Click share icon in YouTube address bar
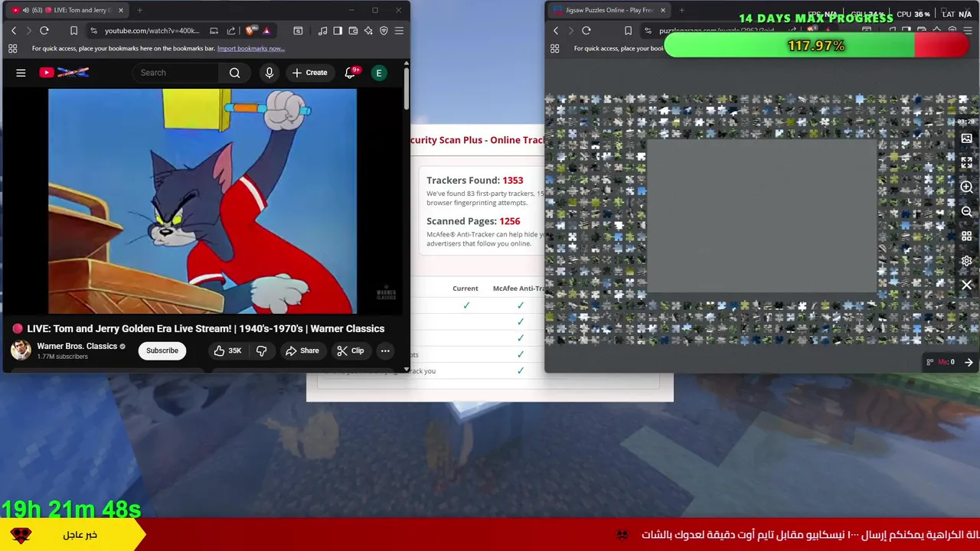Screen dimensions: 980x551 pos(231,31)
